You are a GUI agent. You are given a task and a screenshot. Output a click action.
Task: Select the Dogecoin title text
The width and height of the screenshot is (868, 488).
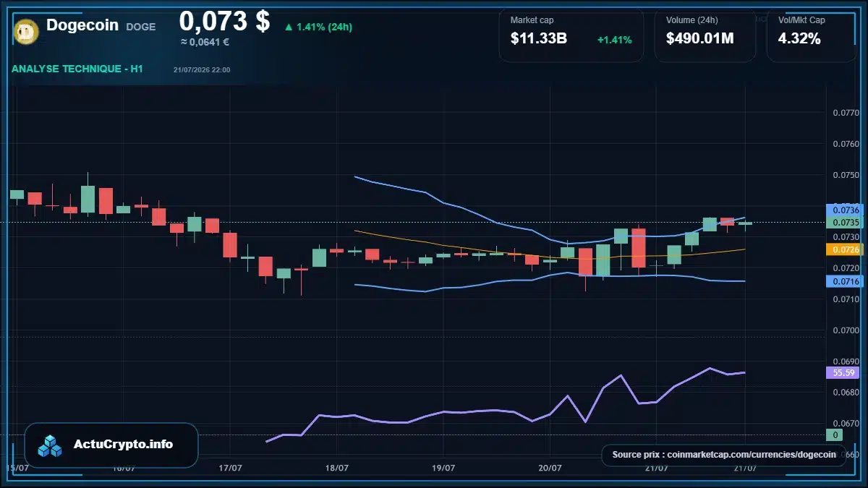(82, 25)
